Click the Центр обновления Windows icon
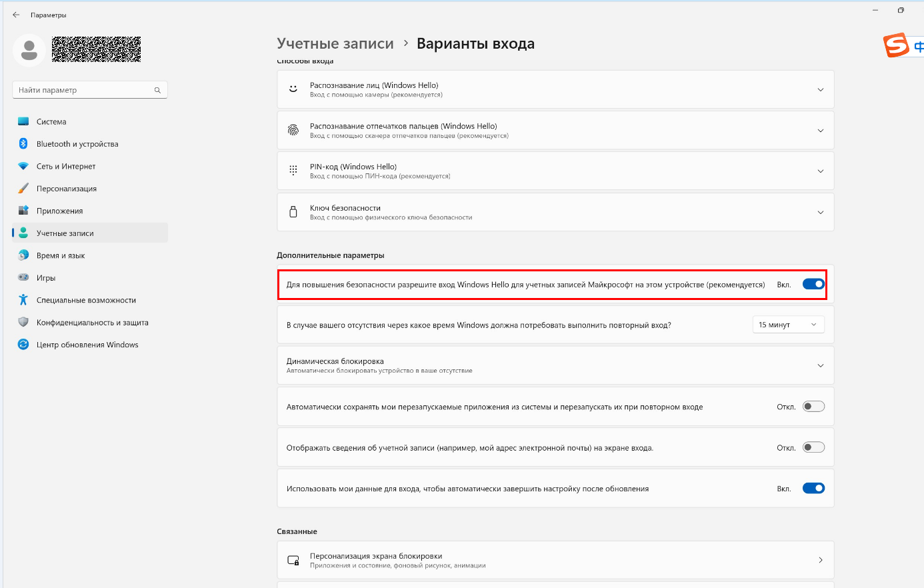Screen dimensions: 924x588 point(23,345)
